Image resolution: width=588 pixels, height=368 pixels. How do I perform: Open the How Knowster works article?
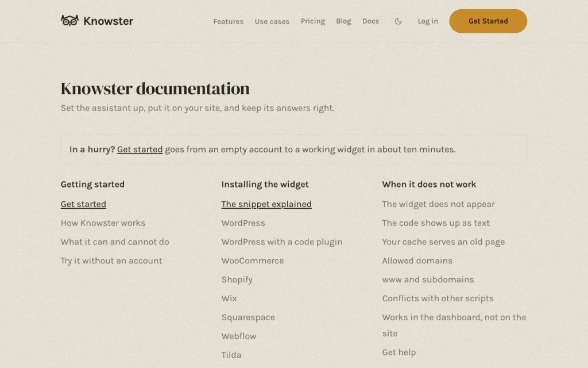(103, 223)
